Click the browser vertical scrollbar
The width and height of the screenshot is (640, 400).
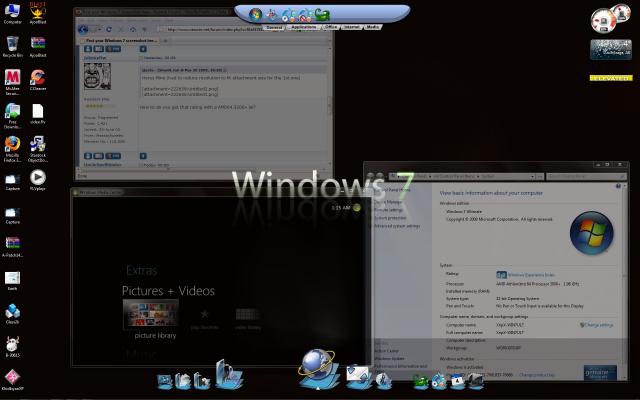coord(329,106)
